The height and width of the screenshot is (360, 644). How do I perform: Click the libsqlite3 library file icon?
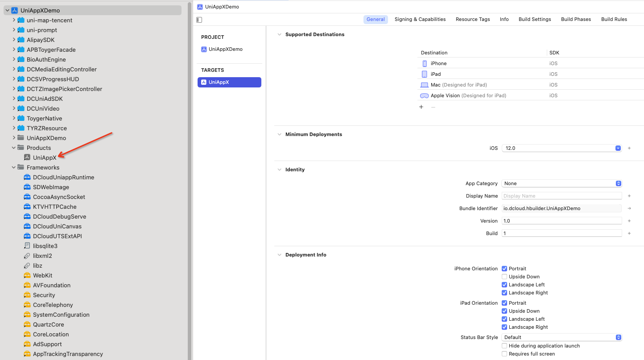click(x=27, y=246)
